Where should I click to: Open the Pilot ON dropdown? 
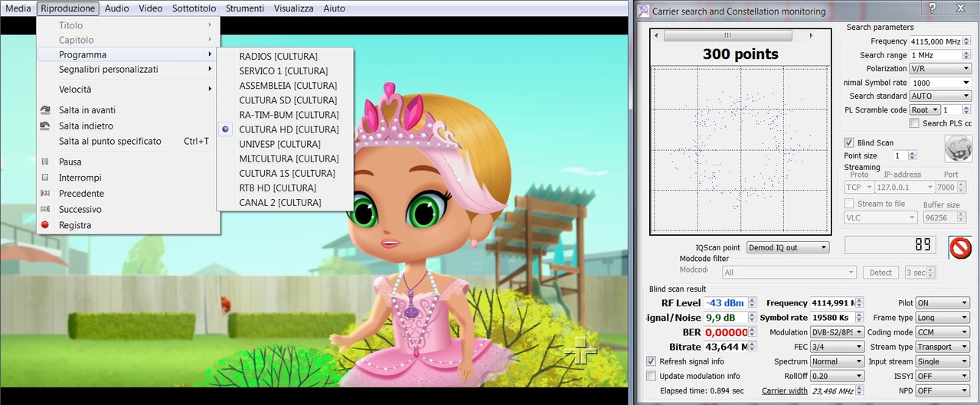coord(942,303)
